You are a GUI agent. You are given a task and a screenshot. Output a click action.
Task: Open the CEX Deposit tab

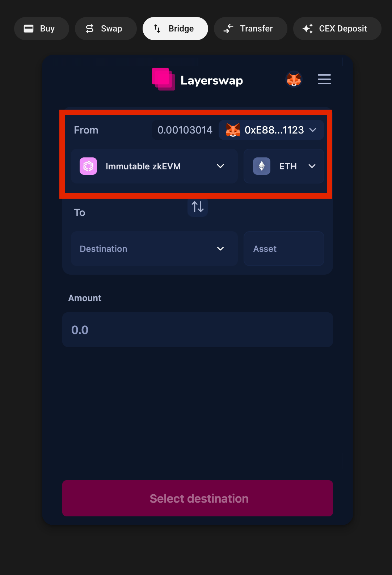pos(337,29)
